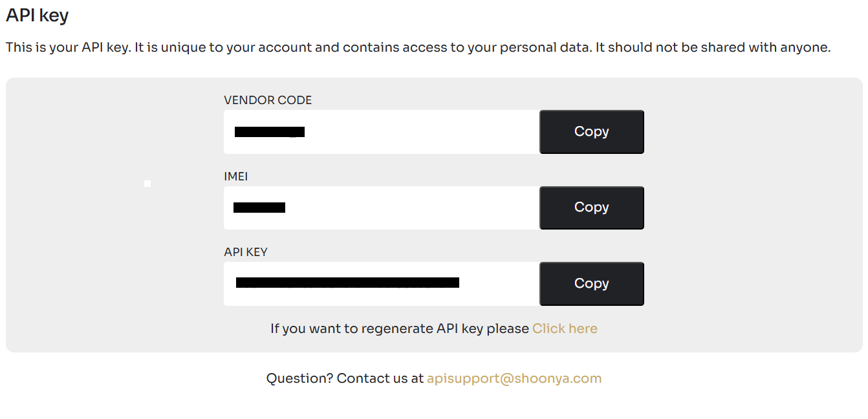868x419 pixels.
Task: Copy the vendor code value
Action: tap(592, 132)
